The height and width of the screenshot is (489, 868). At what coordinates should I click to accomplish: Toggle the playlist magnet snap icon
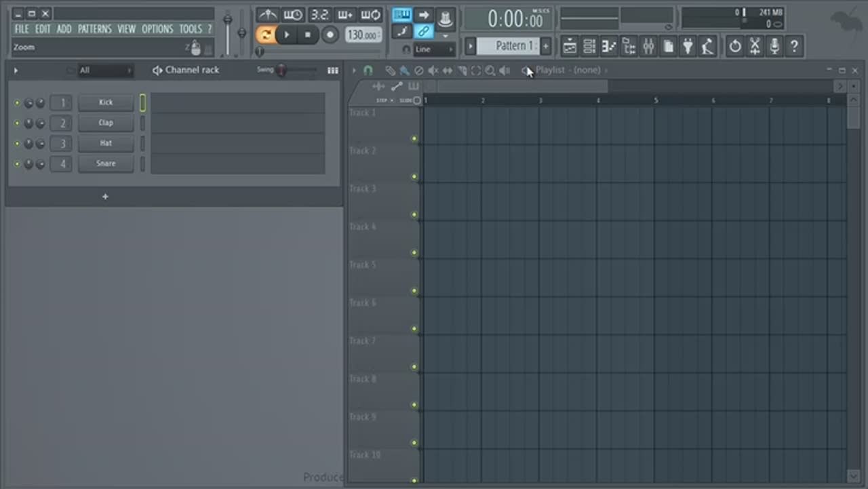(368, 71)
